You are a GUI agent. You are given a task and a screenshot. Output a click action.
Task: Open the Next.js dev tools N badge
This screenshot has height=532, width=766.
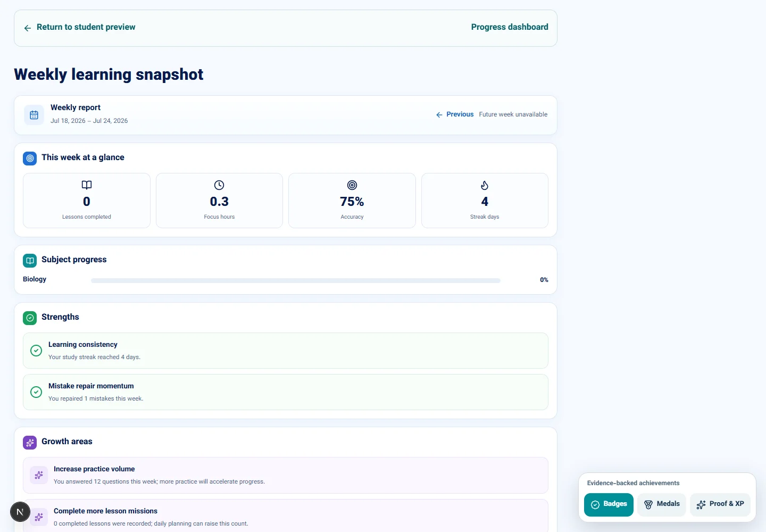point(20,512)
